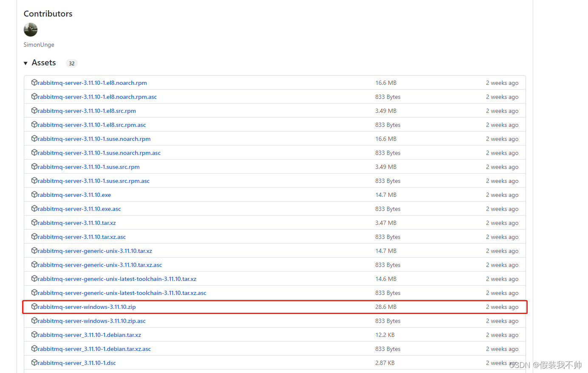
Task: Click package icon for rabbitmq-server-3.11.10.tar.xz
Action: pos(34,222)
